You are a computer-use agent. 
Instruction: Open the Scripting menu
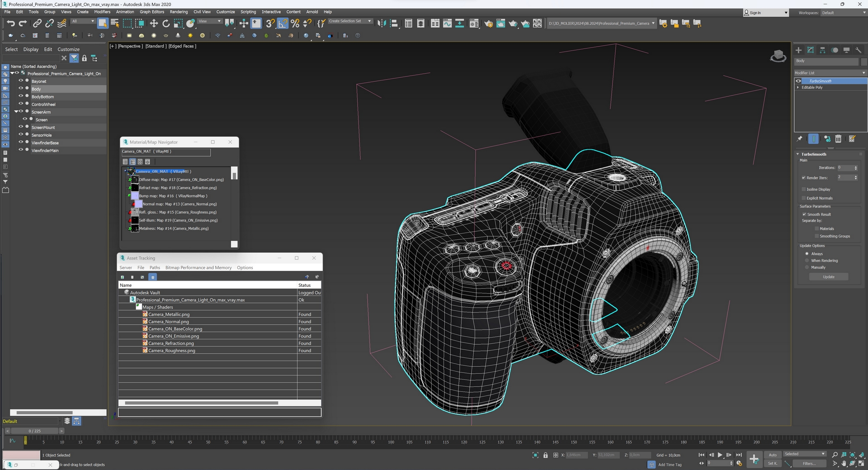[248, 12]
